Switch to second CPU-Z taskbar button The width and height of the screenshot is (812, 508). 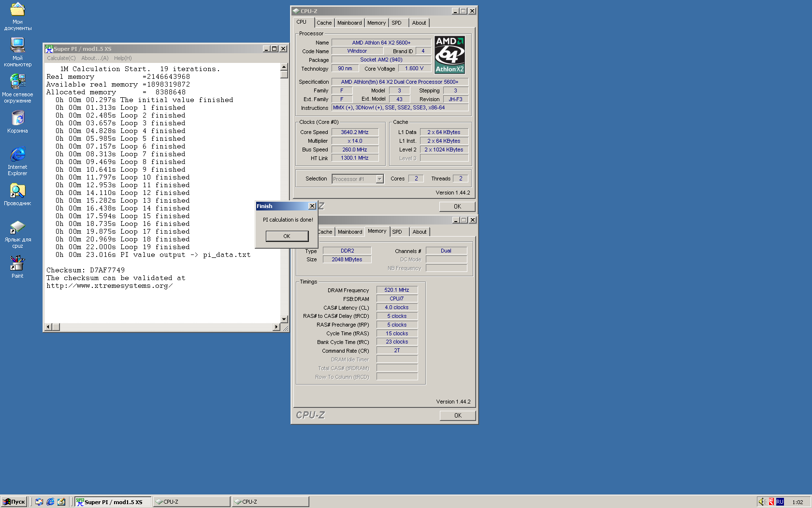click(x=270, y=502)
